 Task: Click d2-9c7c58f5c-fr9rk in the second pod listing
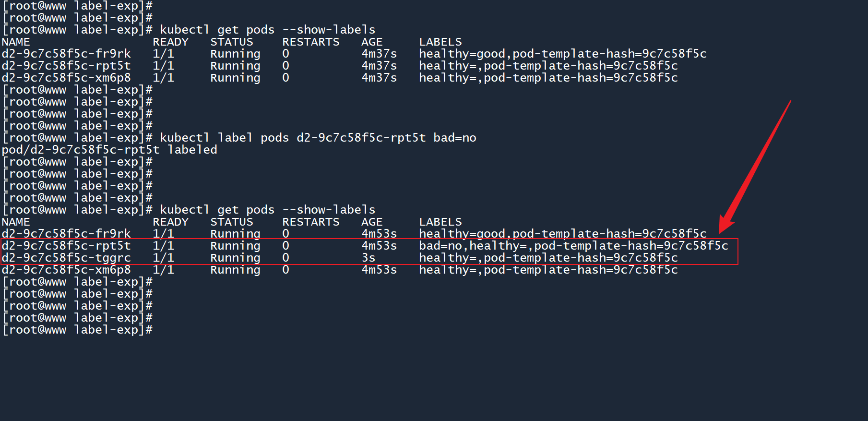[66, 234]
